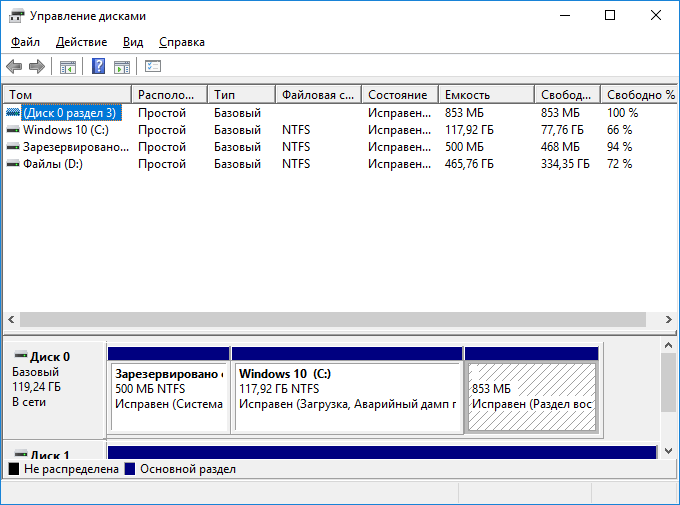The width and height of the screenshot is (680, 505).
Task: Click the checklist view settings toolbar icon
Action: pos(153,67)
